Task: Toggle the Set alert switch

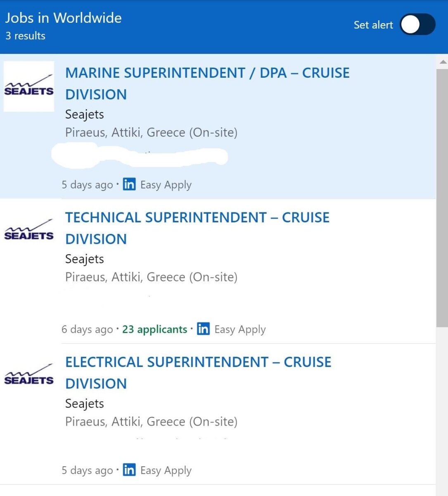Action: [417, 25]
